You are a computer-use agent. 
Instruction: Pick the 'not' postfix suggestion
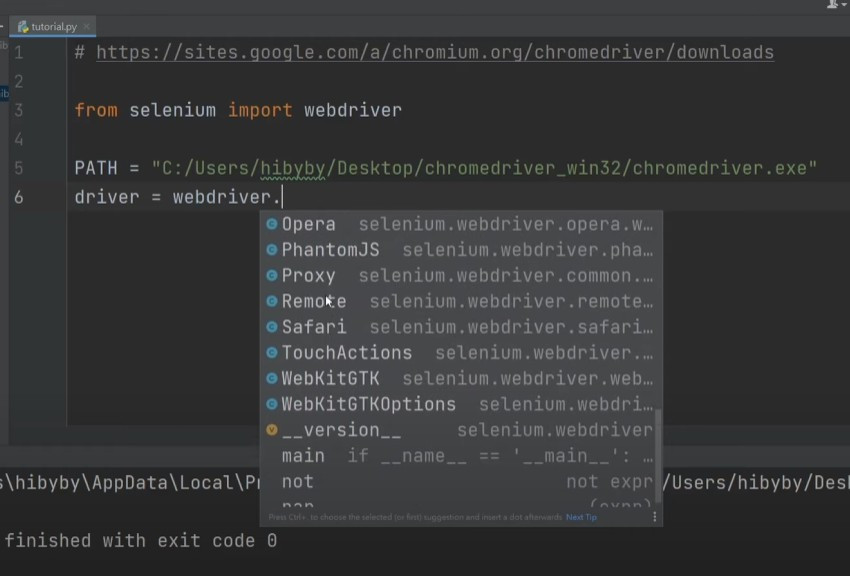tap(460, 482)
